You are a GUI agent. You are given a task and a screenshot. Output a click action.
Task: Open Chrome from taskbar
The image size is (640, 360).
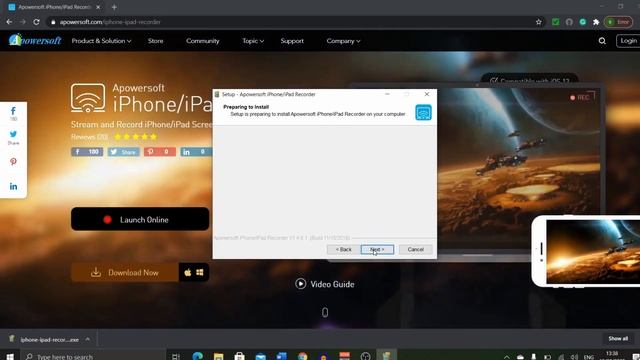(302, 356)
